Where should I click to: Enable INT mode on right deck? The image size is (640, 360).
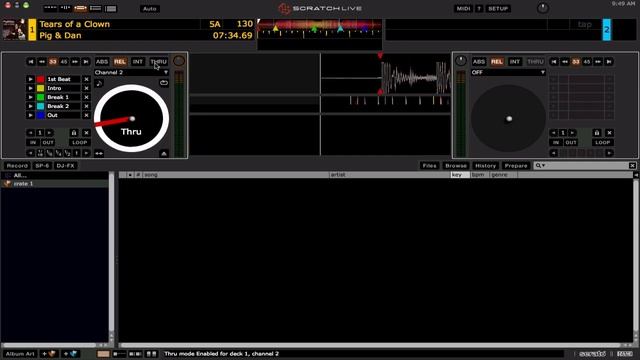515,62
